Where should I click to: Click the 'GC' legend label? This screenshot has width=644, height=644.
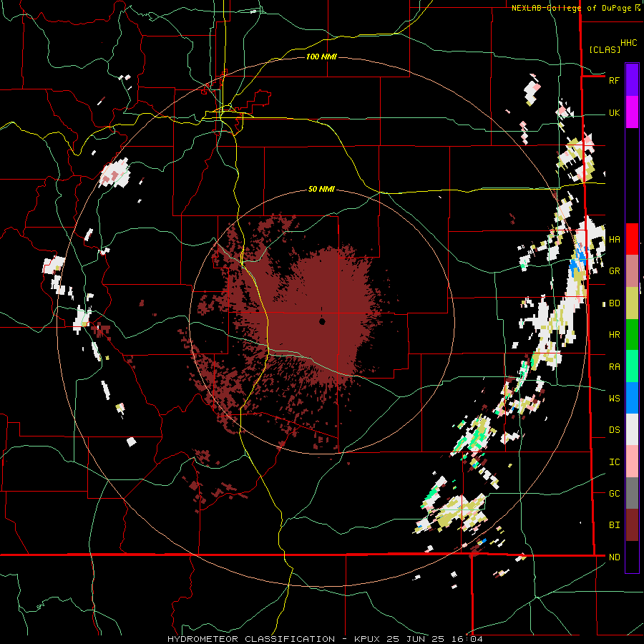point(614,494)
